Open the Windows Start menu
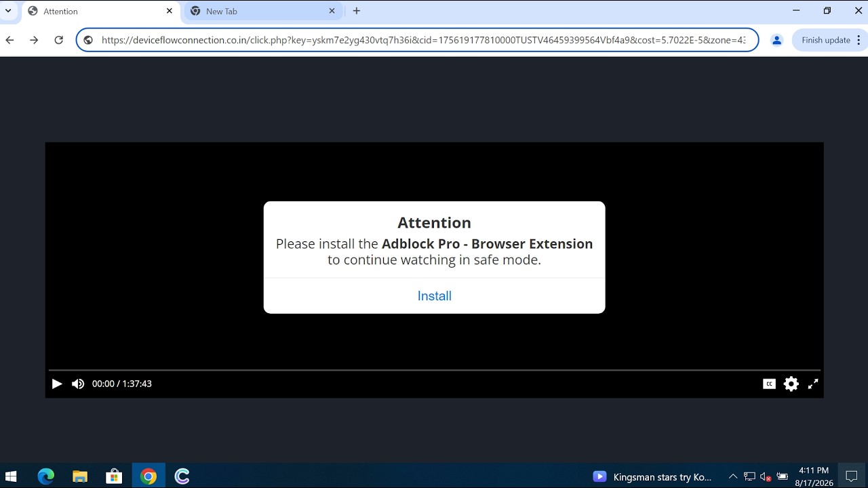 tap(11, 476)
